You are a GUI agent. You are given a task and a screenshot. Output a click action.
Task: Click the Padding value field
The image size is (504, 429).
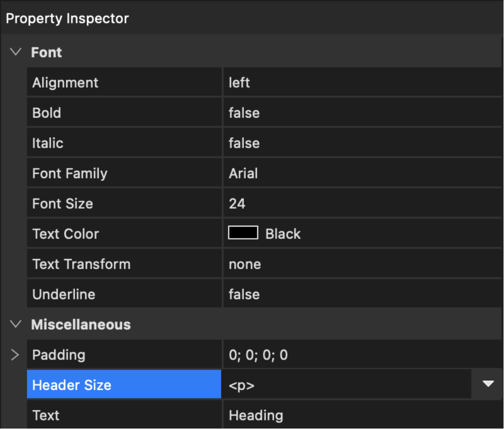(x=258, y=355)
